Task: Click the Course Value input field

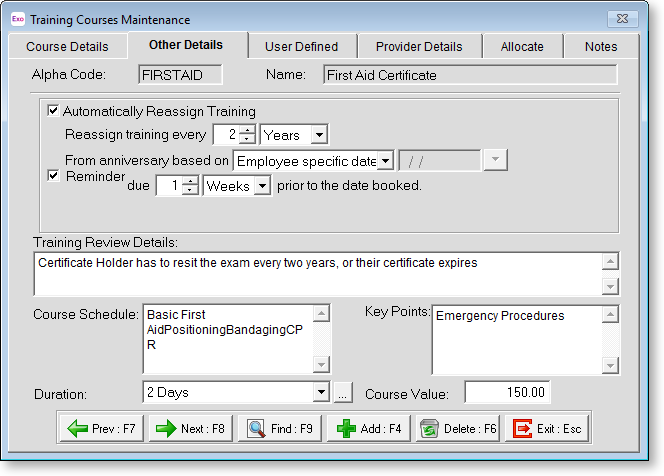Action: click(x=507, y=393)
